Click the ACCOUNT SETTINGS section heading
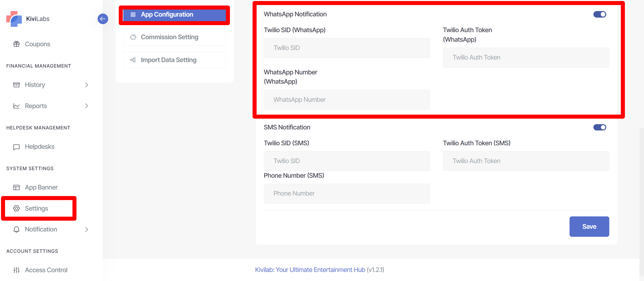Image resolution: width=644 pixels, height=281 pixels. click(32, 251)
